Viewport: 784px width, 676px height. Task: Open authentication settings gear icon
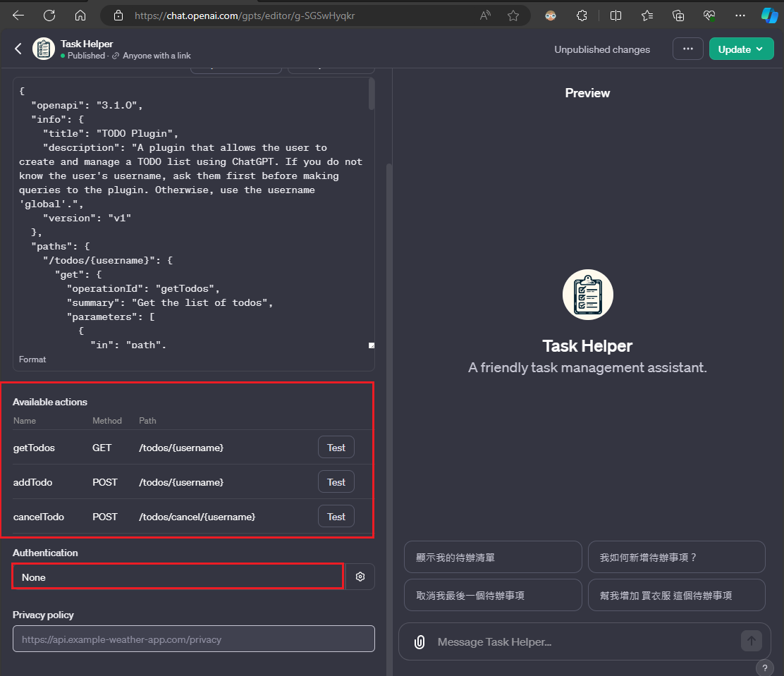pyautogui.click(x=360, y=577)
